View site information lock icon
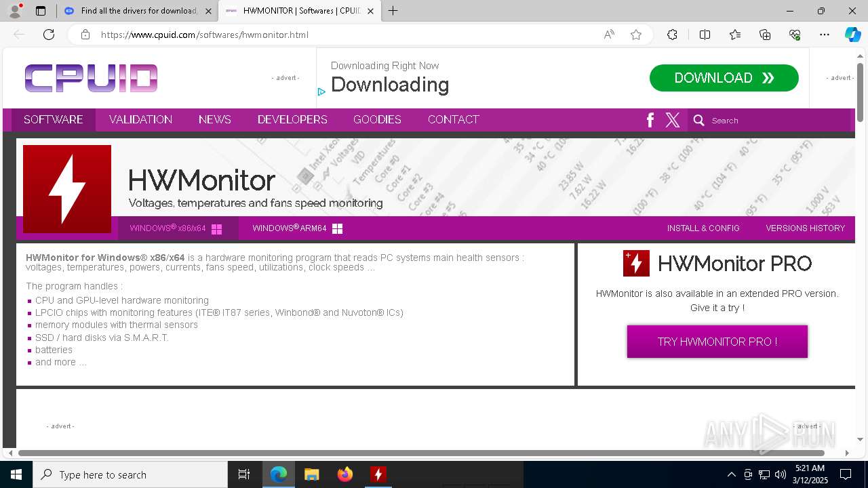Viewport: 868px width, 488px height. pyautogui.click(x=85, y=35)
